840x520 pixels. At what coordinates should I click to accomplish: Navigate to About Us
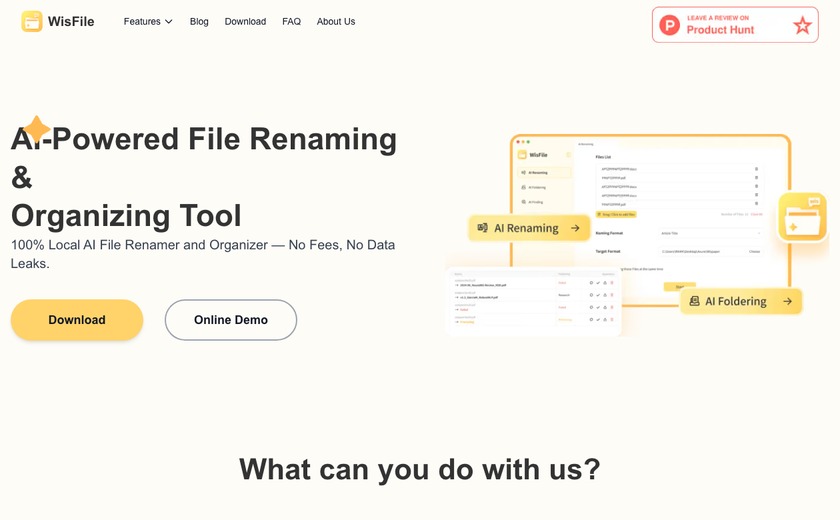[x=336, y=21]
